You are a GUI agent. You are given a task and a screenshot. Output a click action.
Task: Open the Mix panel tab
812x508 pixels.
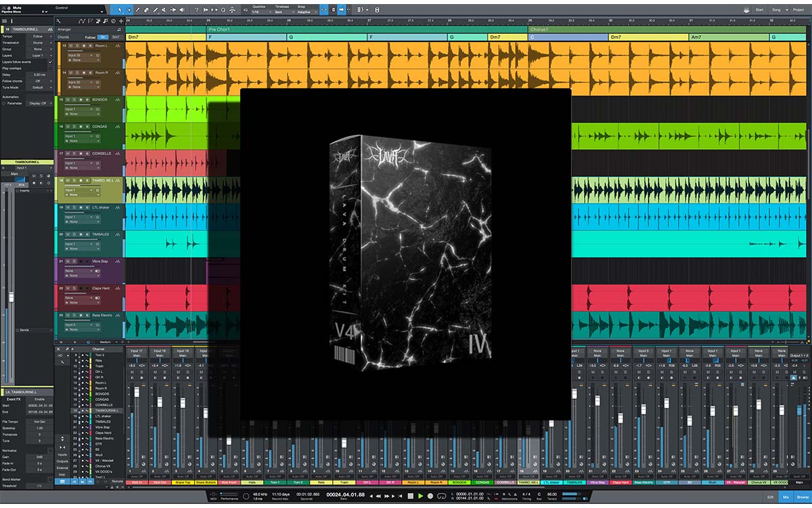tap(786, 497)
